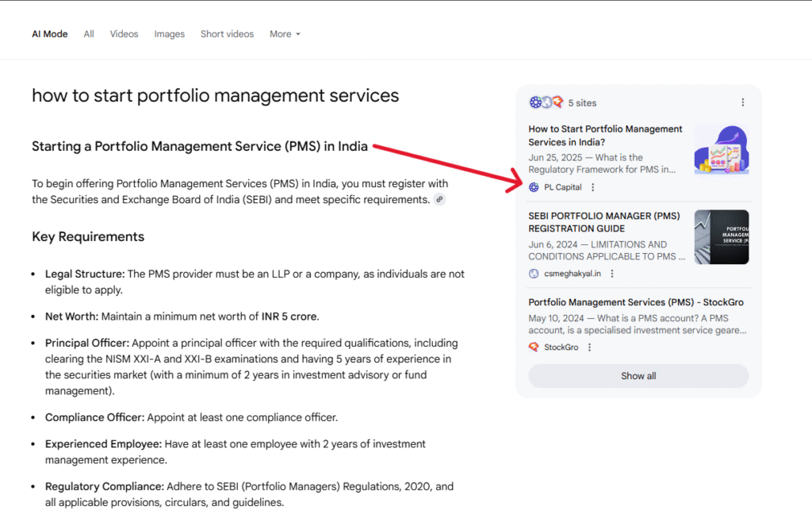The image size is (812, 518).
Task: Select the AI Mode tab
Action: tap(49, 34)
